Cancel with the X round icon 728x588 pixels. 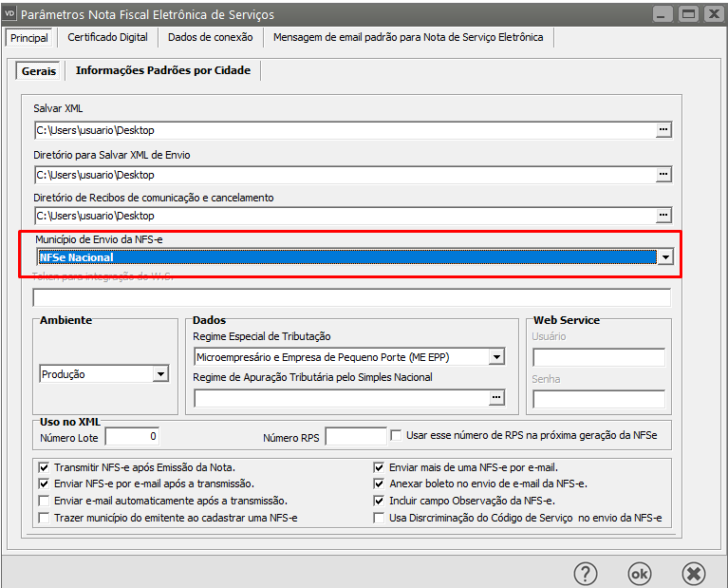point(694,574)
